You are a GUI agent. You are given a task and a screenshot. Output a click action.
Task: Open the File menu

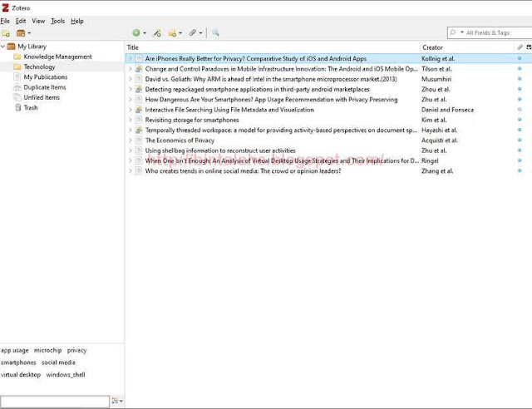5,21
